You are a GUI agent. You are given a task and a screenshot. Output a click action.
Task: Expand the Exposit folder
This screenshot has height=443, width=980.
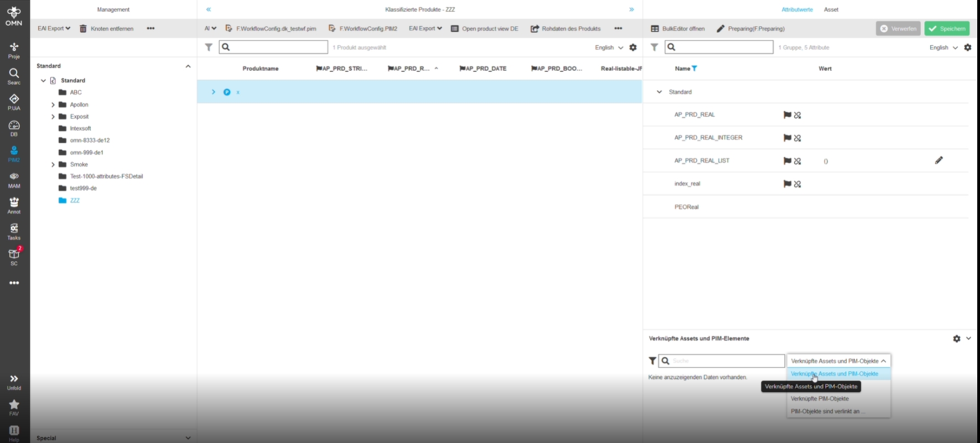coord(53,117)
